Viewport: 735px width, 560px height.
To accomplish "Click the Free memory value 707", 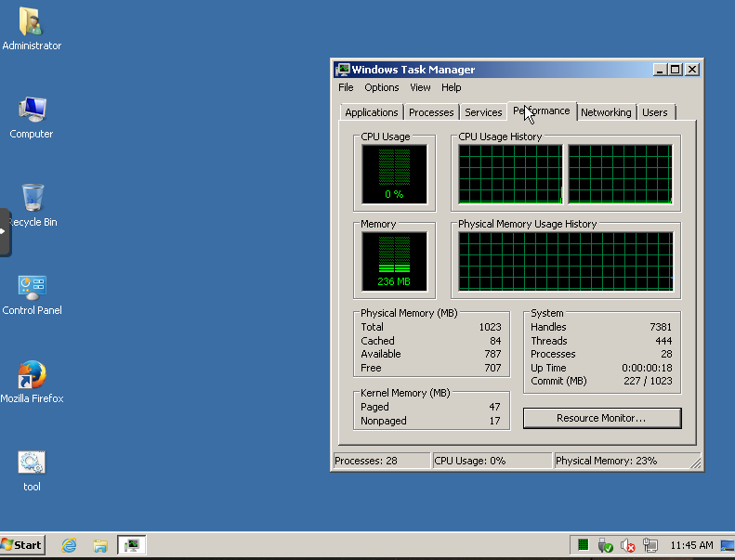I will pyautogui.click(x=492, y=368).
